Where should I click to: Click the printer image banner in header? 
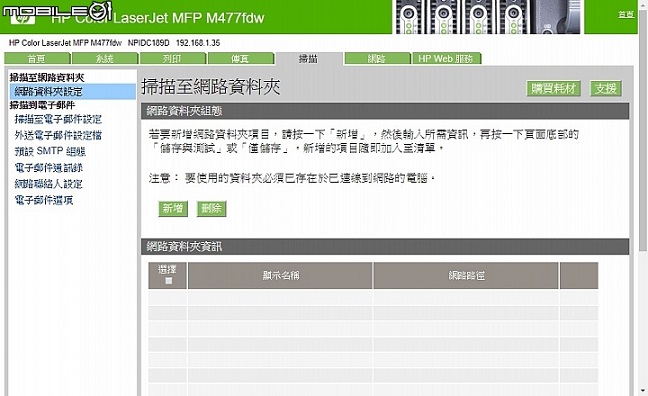point(488,17)
